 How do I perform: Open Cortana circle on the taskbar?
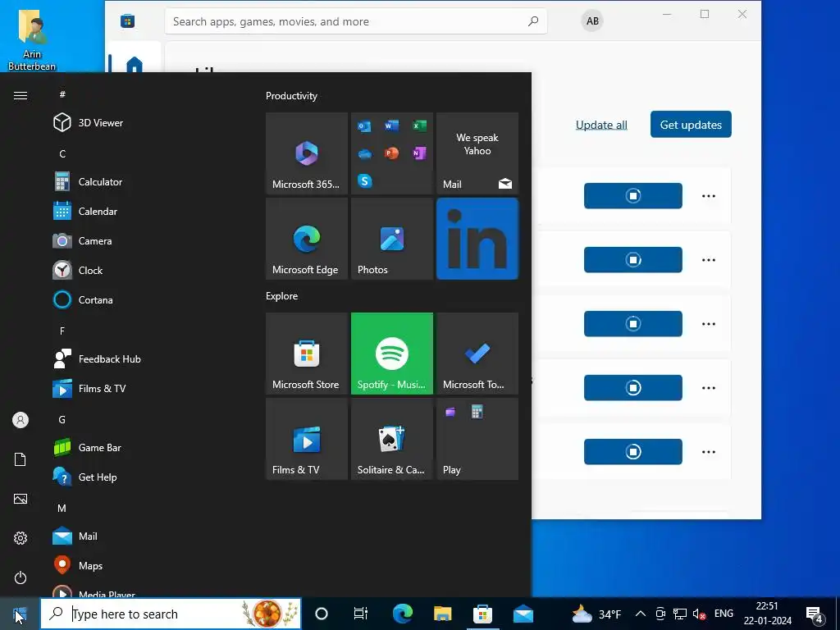click(322, 614)
